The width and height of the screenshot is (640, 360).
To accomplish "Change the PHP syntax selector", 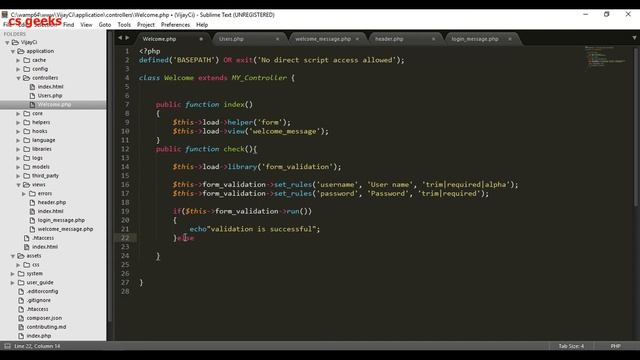I will pos(616,346).
